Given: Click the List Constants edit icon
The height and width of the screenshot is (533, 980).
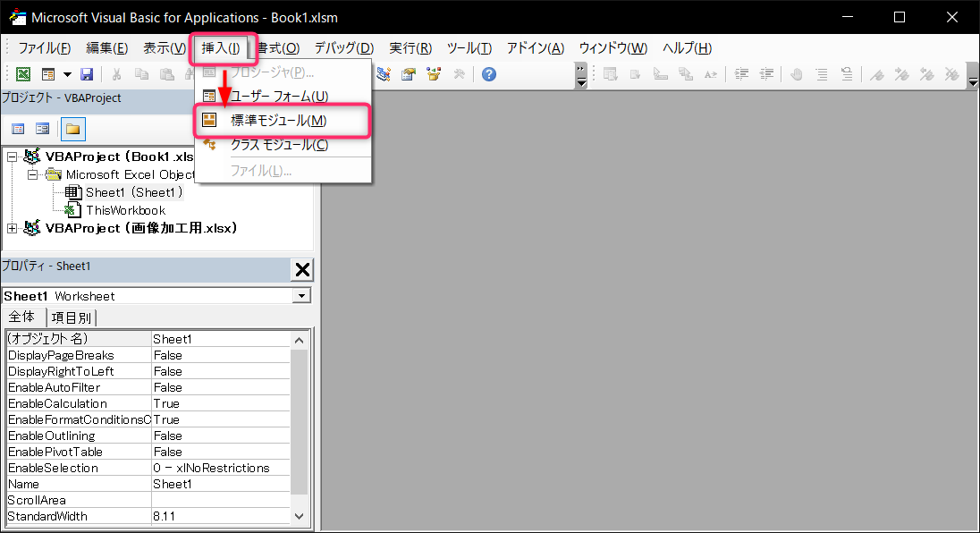Looking at the screenshot, I should [x=635, y=74].
